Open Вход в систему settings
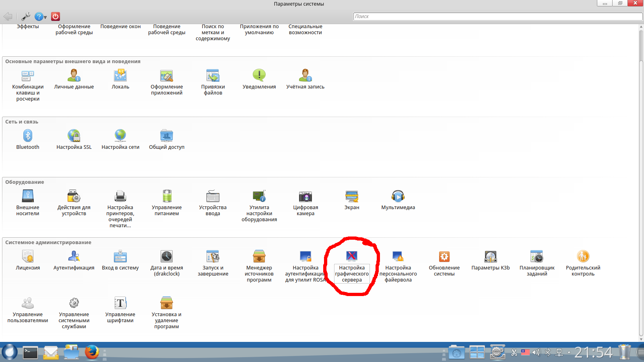The height and width of the screenshot is (362, 644). tap(120, 261)
